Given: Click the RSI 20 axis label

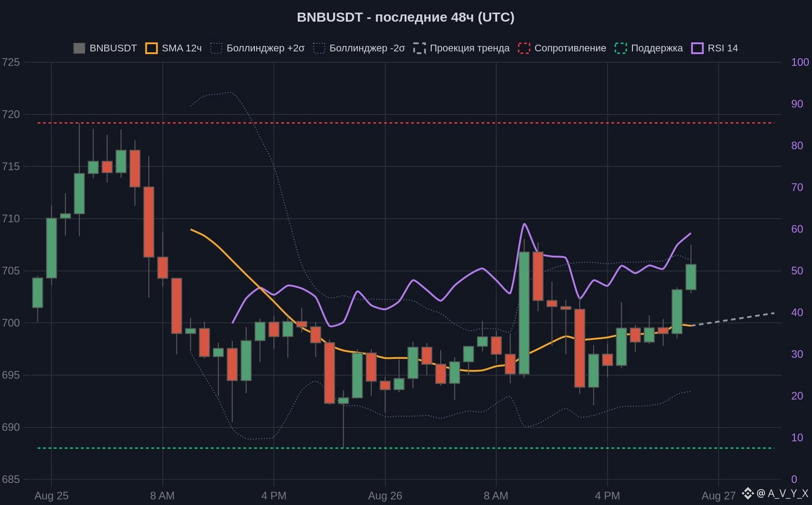Looking at the screenshot, I should [797, 396].
